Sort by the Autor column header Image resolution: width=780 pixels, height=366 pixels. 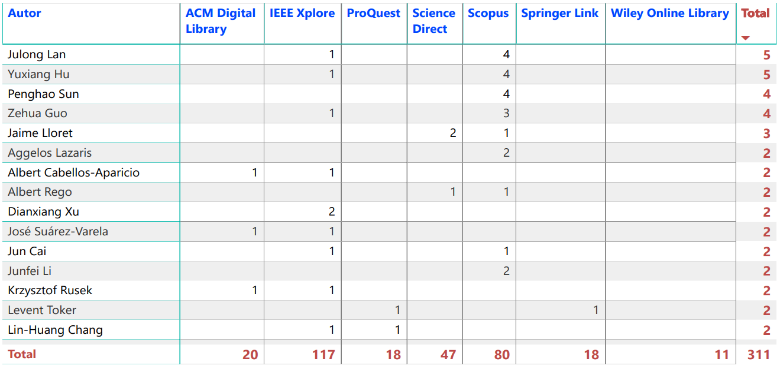point(24,13)
